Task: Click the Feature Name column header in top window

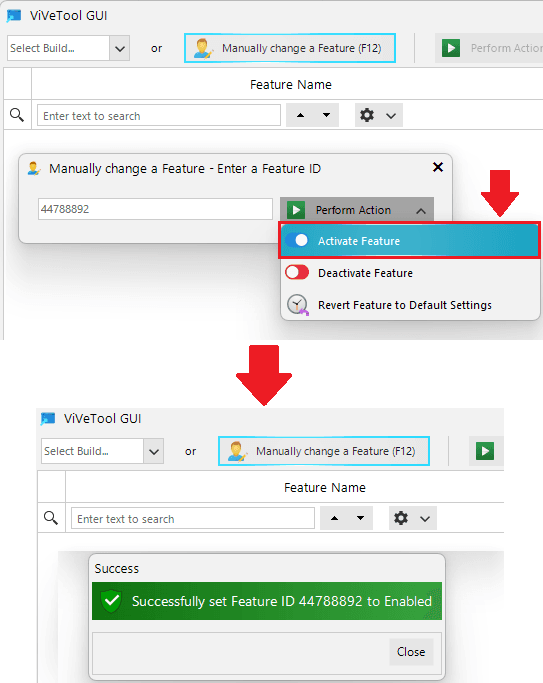Action: click(x=290, y=85)
